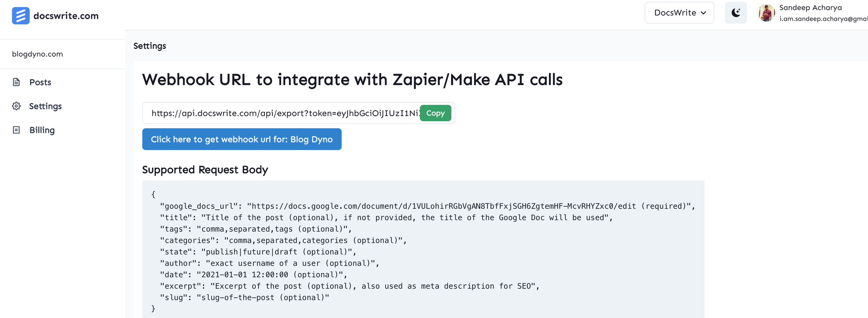Click get webhook url for Blog Dyno
Image resolution: width=868 pixels, height=318 pixels.
pyautogui.click(x=242, y=139)
